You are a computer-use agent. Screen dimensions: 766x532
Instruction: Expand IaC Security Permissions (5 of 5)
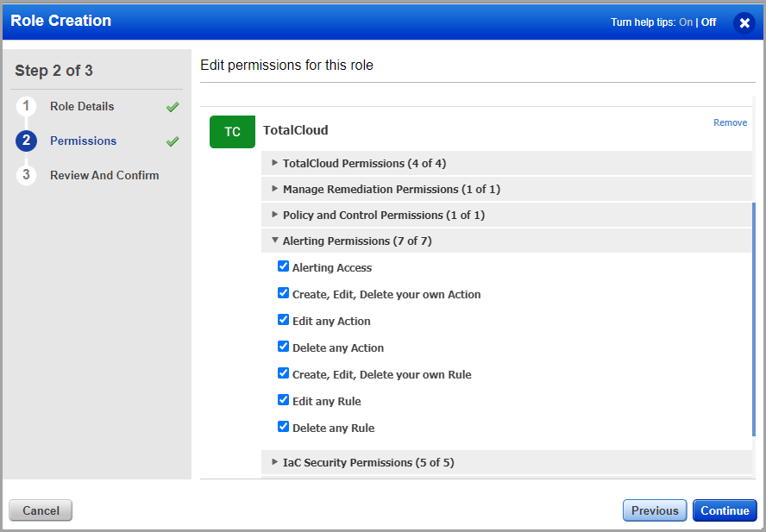click(506, 462)
